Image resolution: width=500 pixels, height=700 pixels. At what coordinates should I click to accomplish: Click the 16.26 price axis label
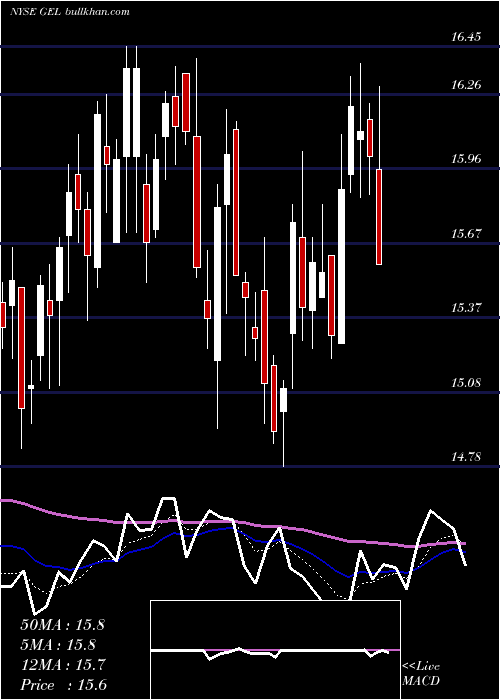click(x=466, y=84)
